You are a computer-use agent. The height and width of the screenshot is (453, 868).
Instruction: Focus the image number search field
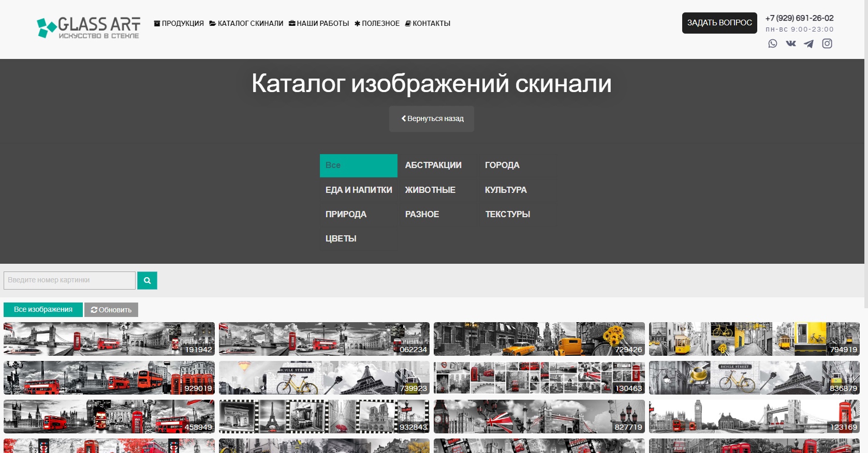(x=69, y=280)
